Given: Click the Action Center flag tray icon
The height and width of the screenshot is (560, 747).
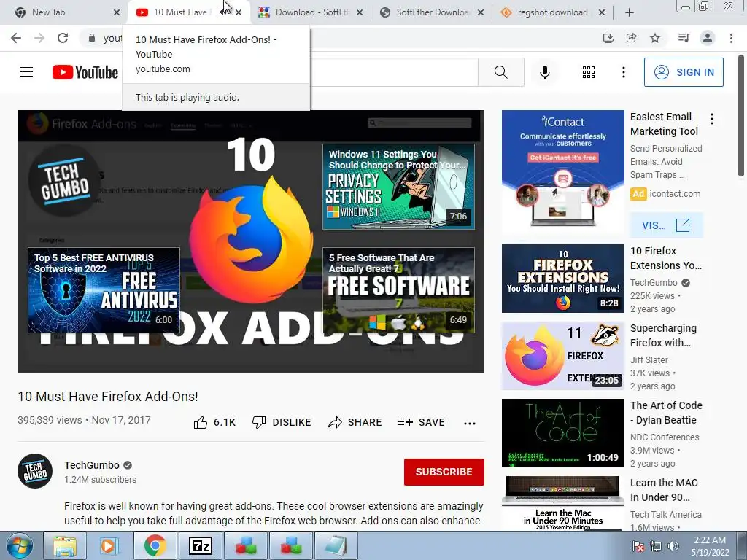Looking at the screenshot, I should pyautogui.click(x=638, y=546).
